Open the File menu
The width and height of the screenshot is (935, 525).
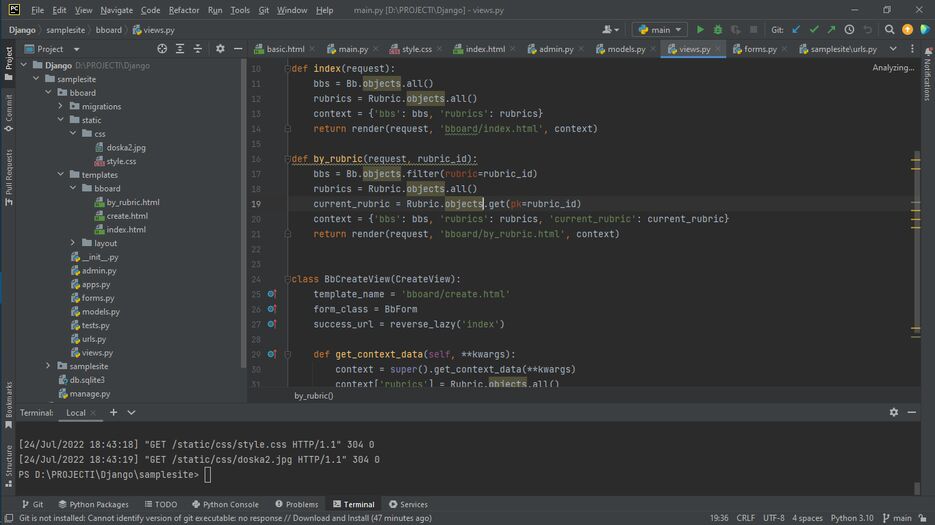pyautogui.click(x=37, y=10)
